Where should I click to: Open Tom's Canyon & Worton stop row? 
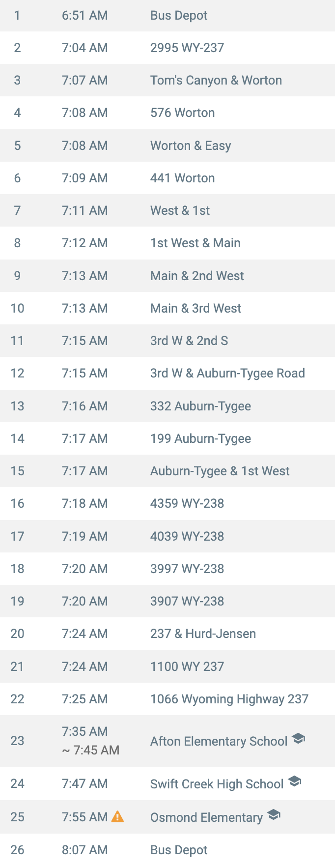pyautogui.click(x=167, y=80)
